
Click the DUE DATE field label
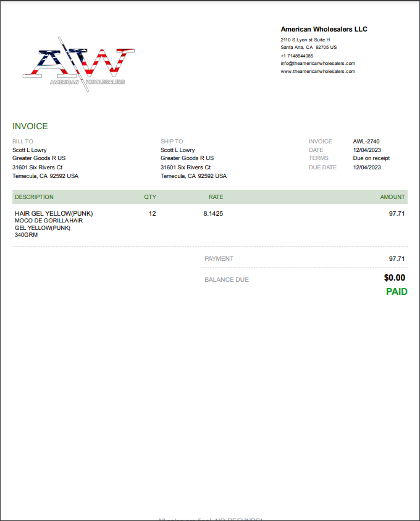322,167
